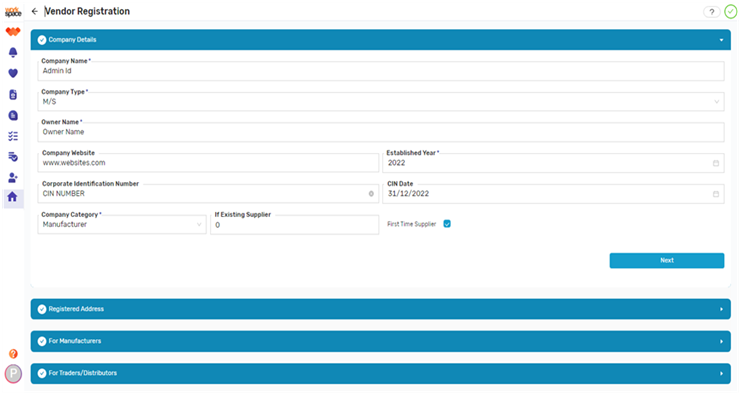Open the heart favorites icon in sidebar

point(13,73)
